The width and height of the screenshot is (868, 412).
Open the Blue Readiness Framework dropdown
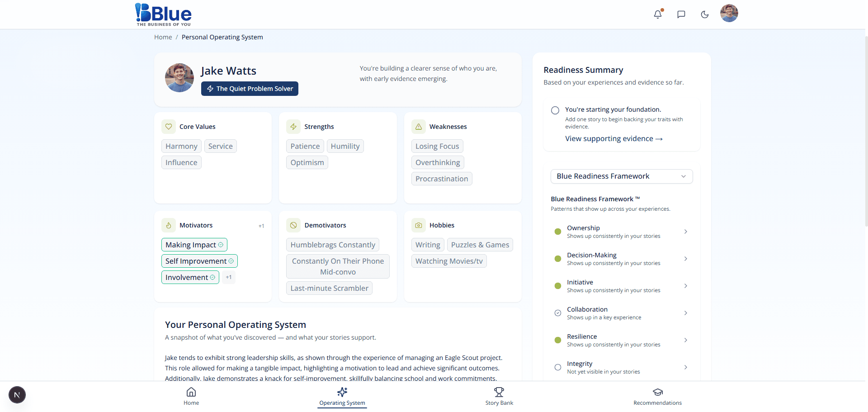[621, 176]
